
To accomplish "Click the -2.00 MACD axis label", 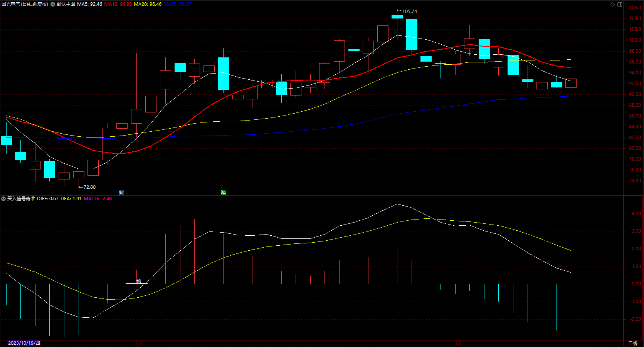I will pyautogui.click(x=636, y=319).
